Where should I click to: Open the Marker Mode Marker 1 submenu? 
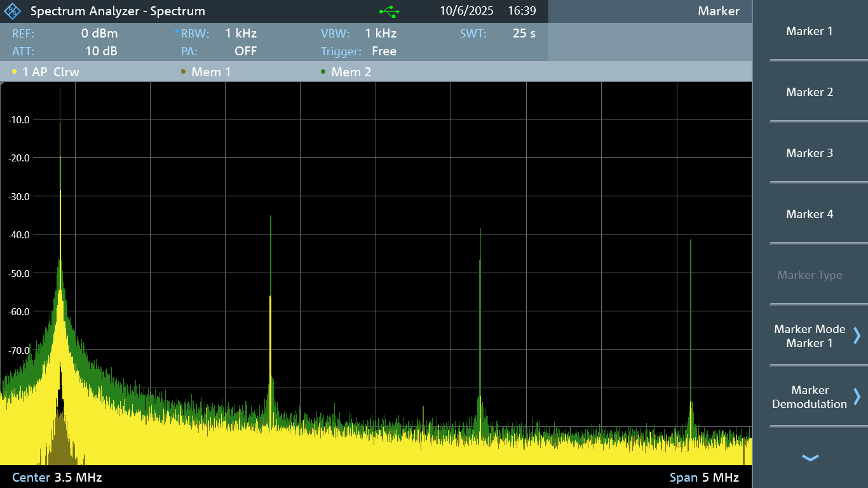tap(810, 336)
